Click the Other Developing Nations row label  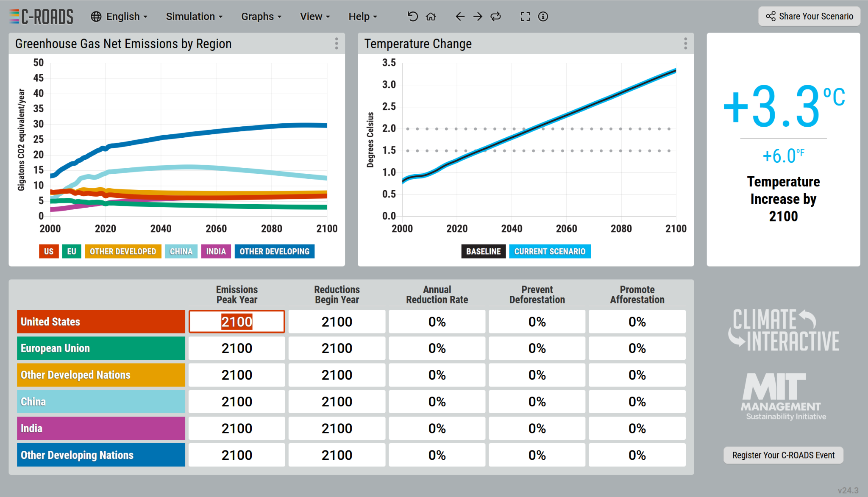point(101,455)
